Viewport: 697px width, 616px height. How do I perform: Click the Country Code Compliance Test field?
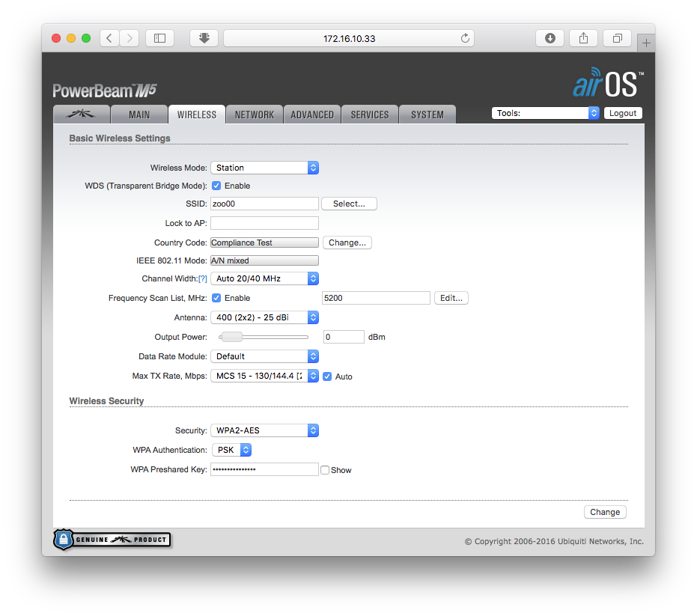264,243
